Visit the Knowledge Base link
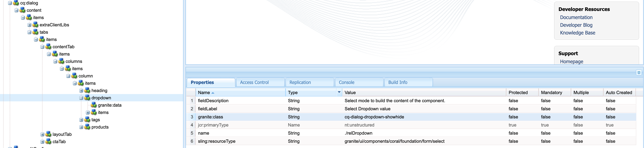This screenshot has width=644, height=148. [x=577, y=33]
